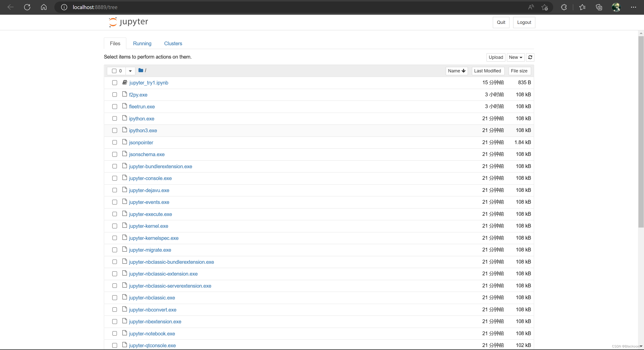Open browser extensions puzzle icon

[564, 7]
